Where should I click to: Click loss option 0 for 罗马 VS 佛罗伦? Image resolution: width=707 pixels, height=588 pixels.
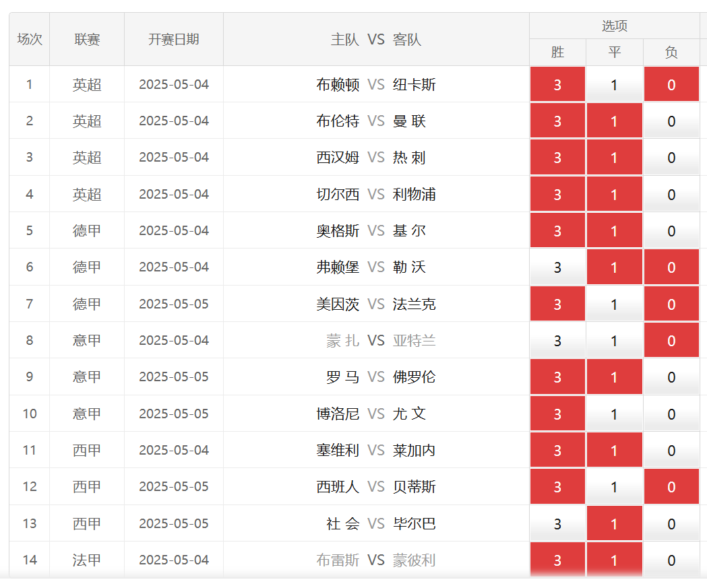[671, 377]
